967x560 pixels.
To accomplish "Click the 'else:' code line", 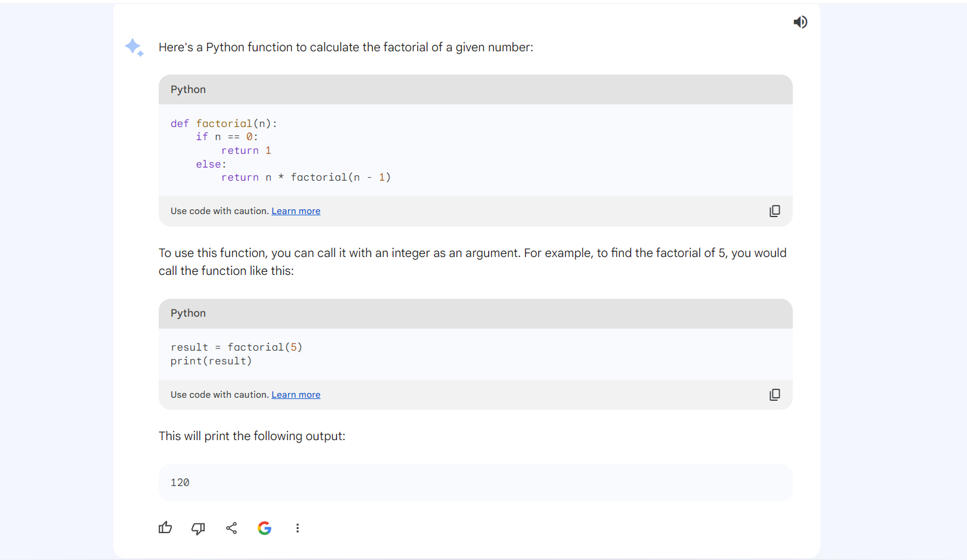I will click(x=211, y=164).
